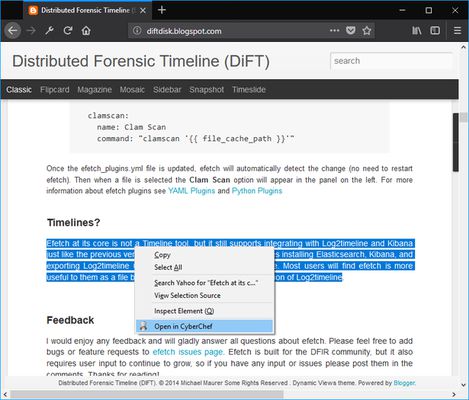
Task: Switch to Mosaic view
Action: [132, 89]
